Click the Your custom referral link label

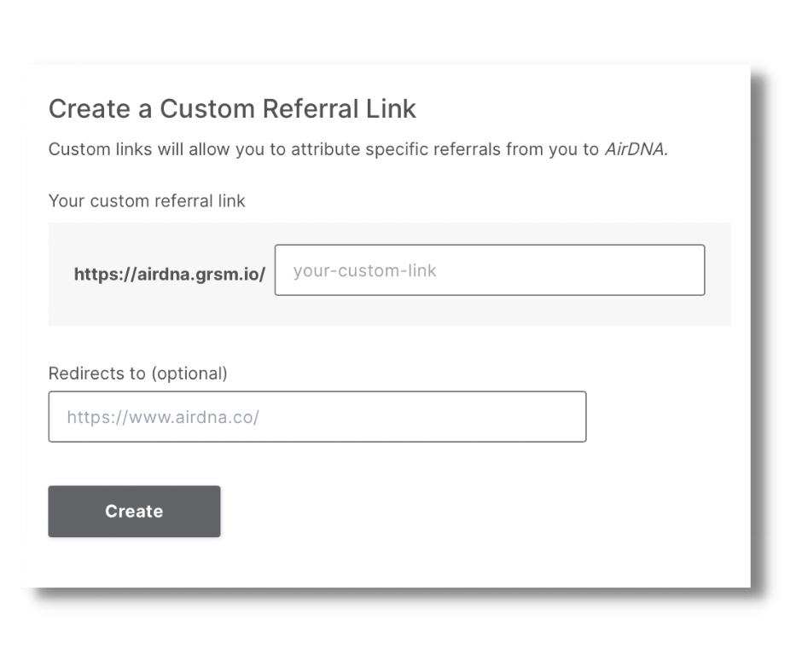pyautogui.click(x=147, y=201)
